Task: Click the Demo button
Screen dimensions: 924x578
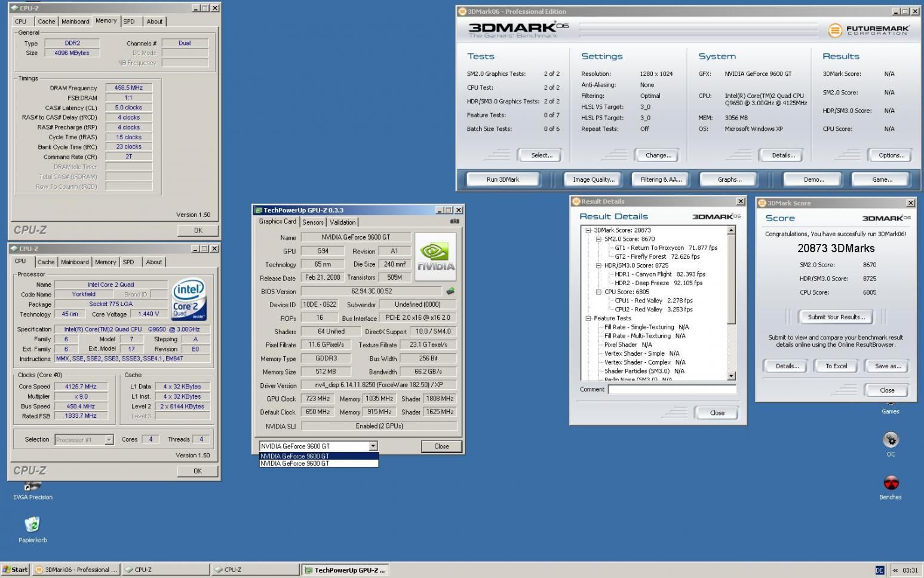Action: [814, 179]
